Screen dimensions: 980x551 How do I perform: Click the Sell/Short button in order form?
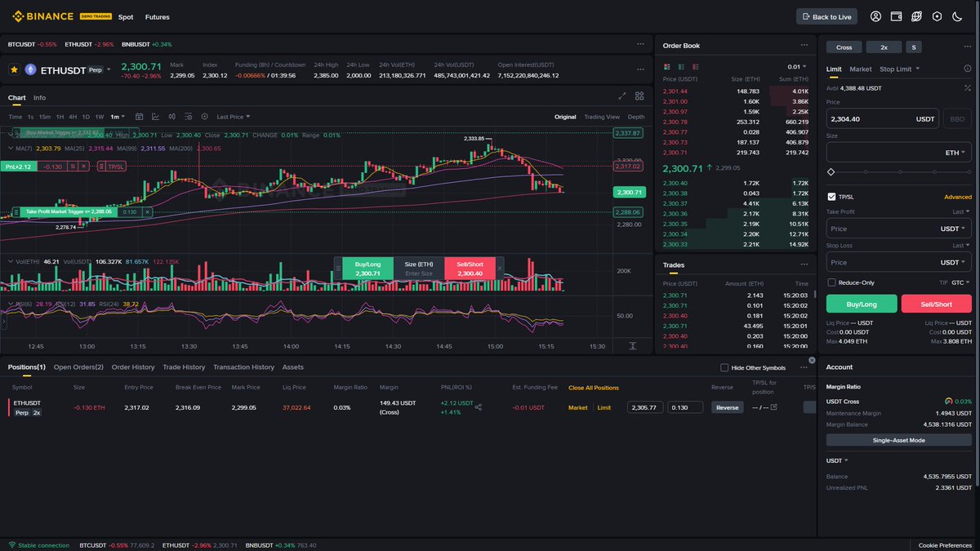coord(937,304)
